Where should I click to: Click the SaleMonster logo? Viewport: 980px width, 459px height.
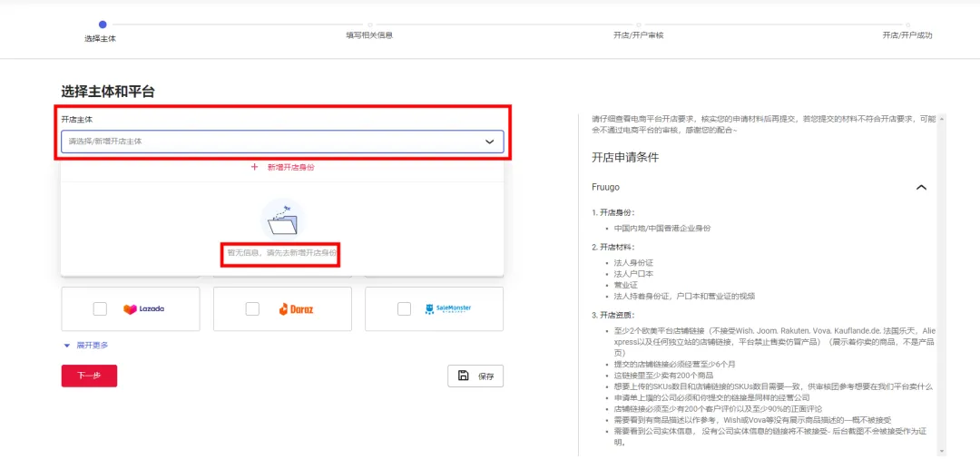coord(447,308)
